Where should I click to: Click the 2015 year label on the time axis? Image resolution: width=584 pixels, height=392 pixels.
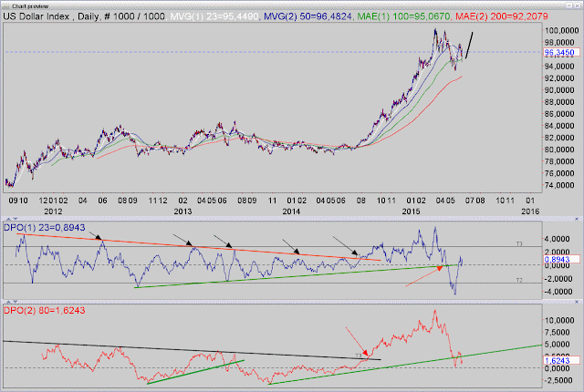tap(411, 211)
